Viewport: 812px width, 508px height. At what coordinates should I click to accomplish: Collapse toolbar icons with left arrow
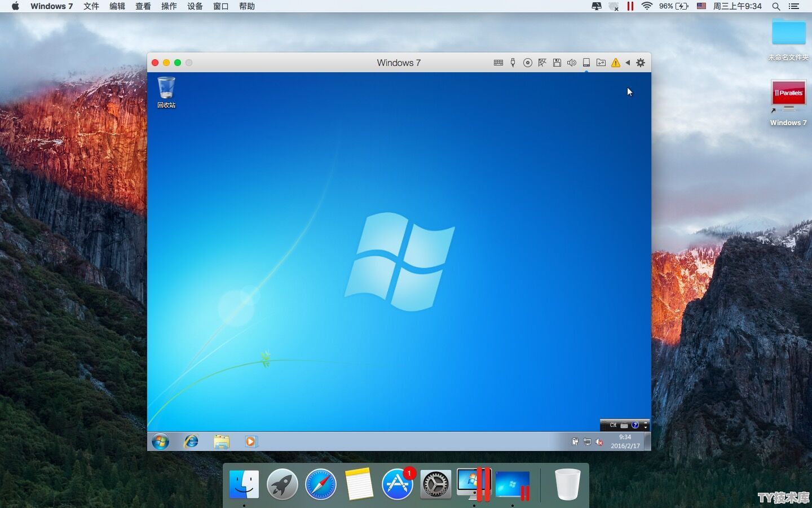coord(628,63)
